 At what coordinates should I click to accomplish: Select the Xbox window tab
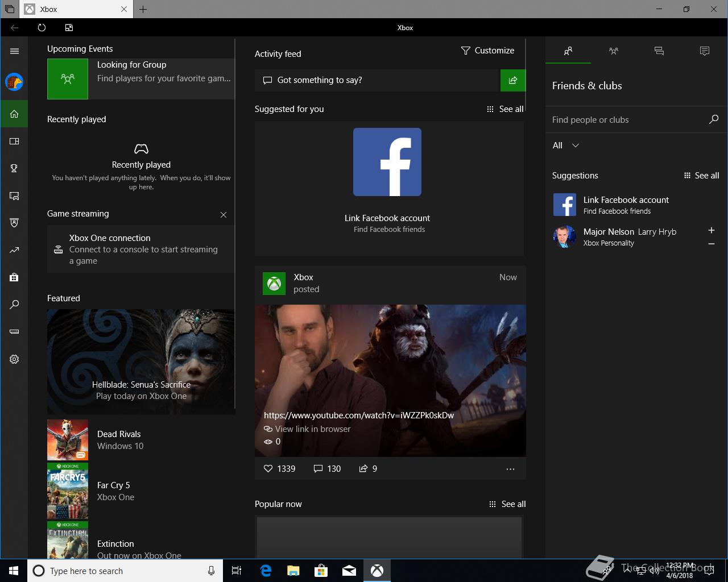(76, 9)
